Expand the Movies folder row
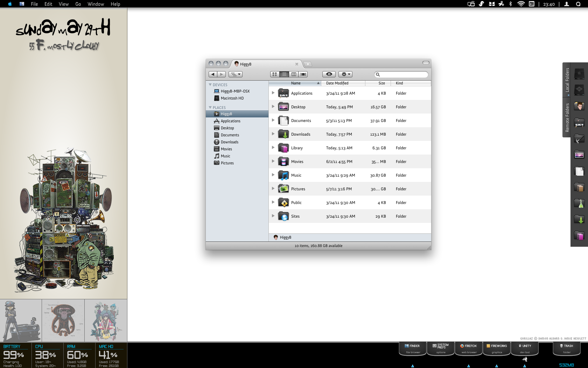 pyautogui.click(x=273, y=161)
